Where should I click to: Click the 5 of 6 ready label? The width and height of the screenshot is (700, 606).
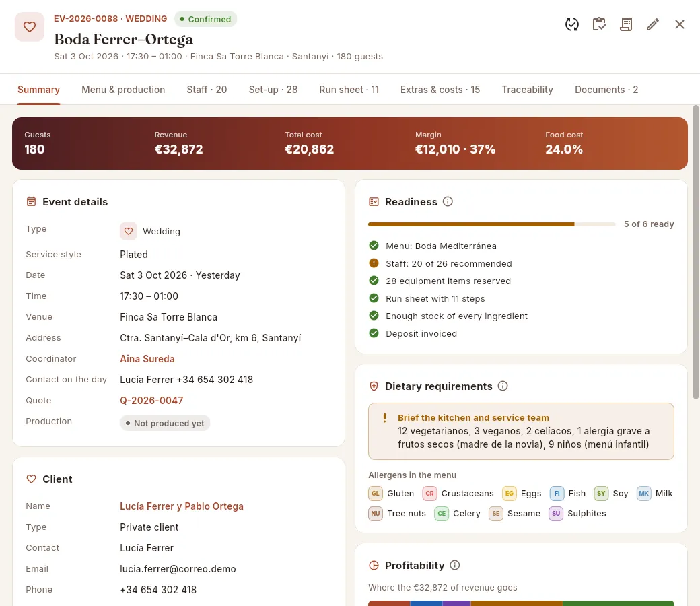tap(649, 224)
